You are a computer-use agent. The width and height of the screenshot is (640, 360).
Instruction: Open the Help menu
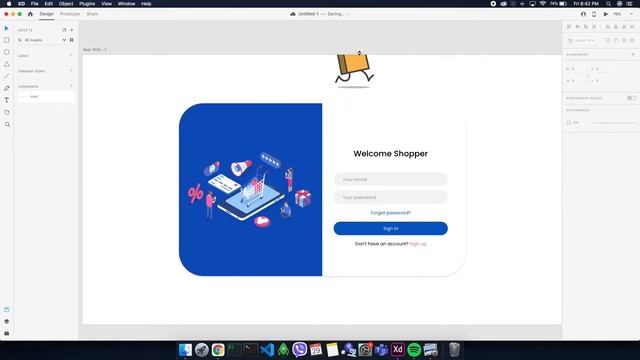coord(146,4)
